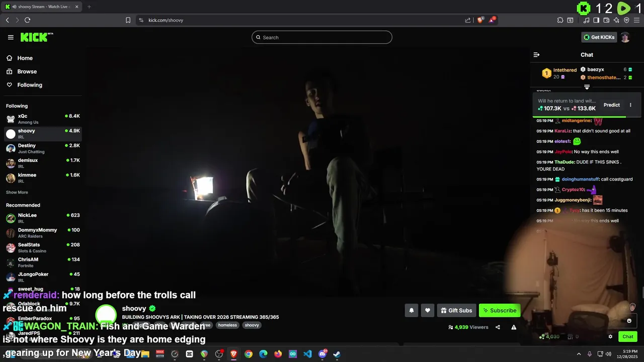Open Google Chrome from taskbar
Viewport: 644px width, 362px height.
pos(249,354)
